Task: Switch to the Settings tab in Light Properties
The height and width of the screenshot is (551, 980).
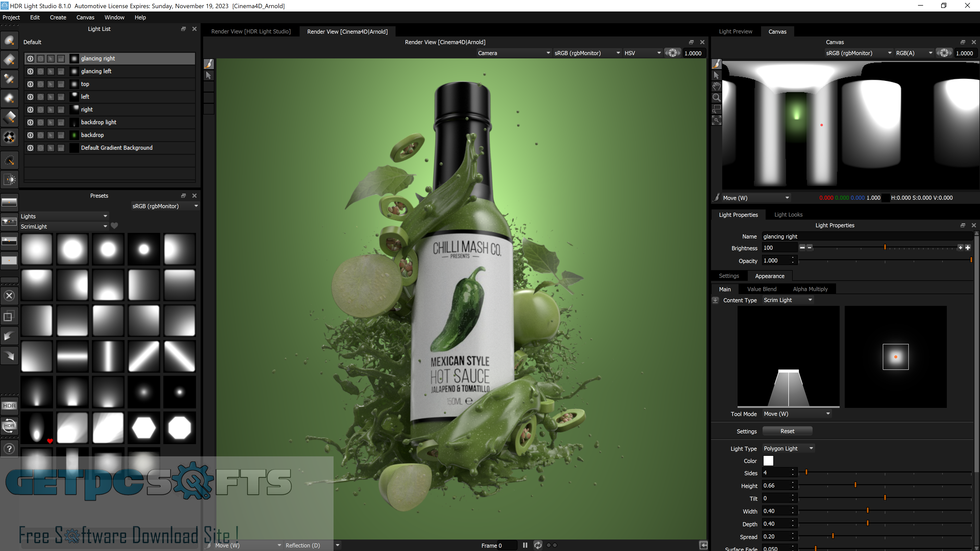Action: click(729, 276)
